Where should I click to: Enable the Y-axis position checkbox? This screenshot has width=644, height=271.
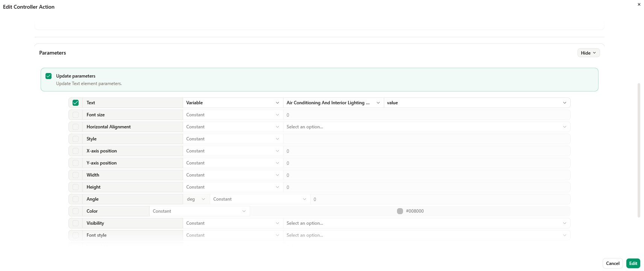point(76,163)
